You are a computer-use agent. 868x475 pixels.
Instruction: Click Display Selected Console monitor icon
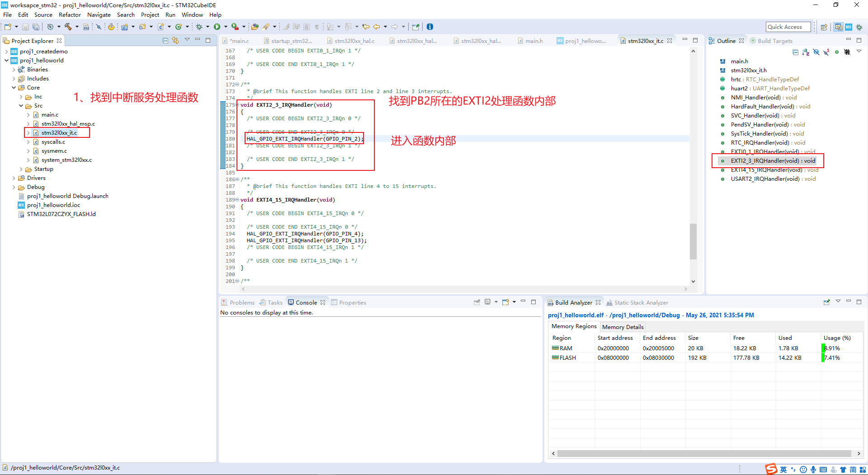(x=487, y=302)
